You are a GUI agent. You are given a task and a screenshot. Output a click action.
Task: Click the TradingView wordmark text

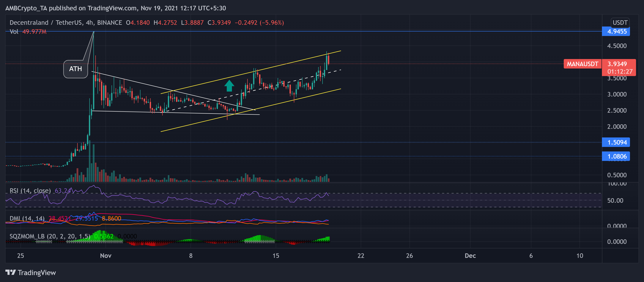click(37, 273)
